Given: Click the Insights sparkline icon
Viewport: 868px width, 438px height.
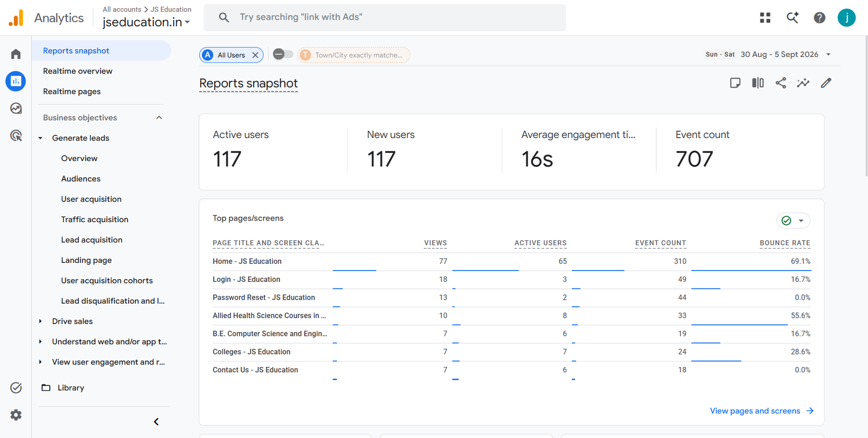Looking at the screenshot, I should 803,83.
